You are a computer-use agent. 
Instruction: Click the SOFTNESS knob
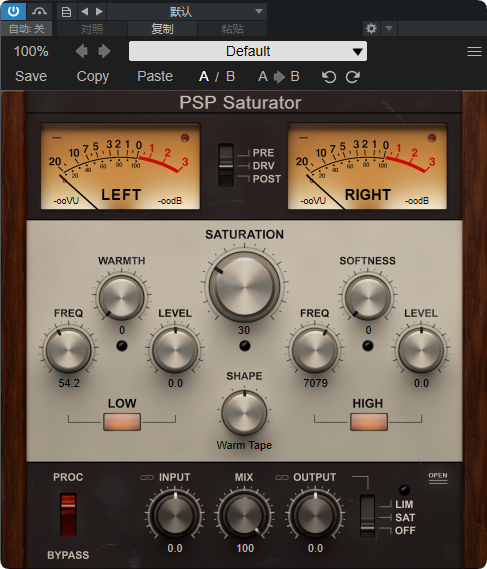(368, 298)
